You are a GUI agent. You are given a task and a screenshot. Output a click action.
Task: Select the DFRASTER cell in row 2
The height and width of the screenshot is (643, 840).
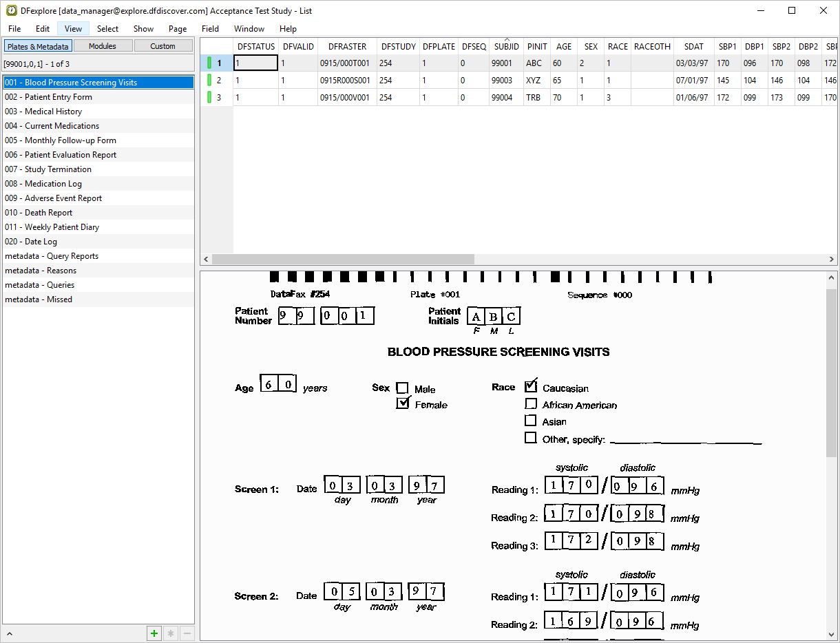(346, 81)
